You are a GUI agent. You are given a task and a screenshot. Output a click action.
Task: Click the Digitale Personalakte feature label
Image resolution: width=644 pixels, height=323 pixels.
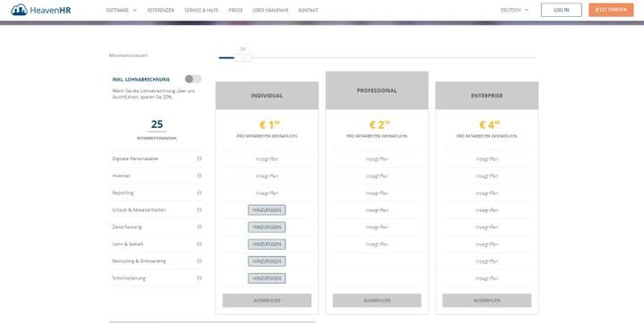click(x=135, y=158)
